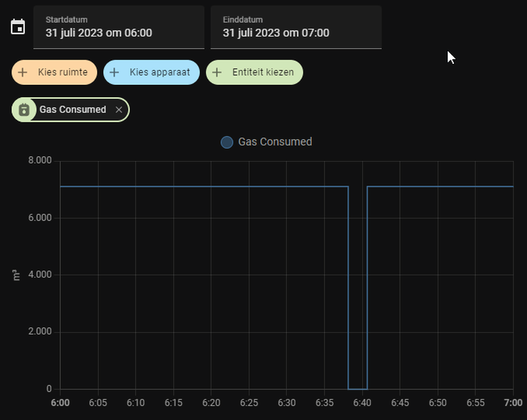Click the zero-value dip at 6:40
527x420 pixels.
pos(357,389)
